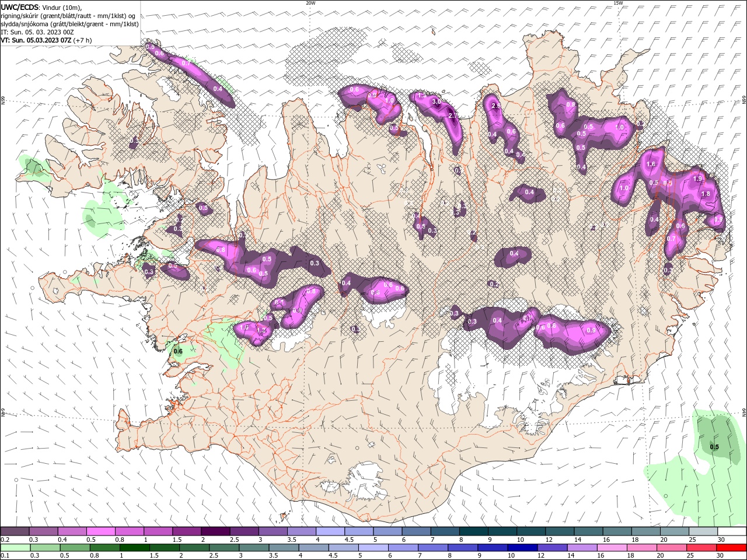747x560 pixels.
Task: Click the dark teal 8 swatch in upper legend
Action: click(474, 531)
